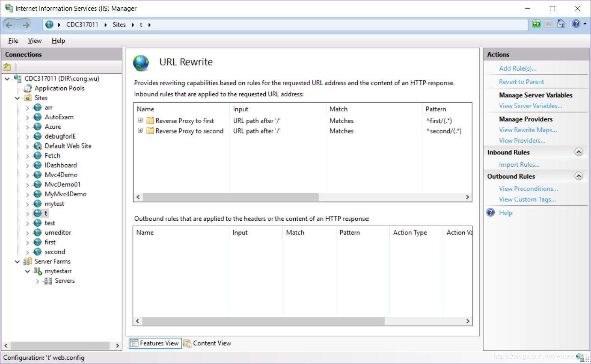
Task: Open View Server Variables... link
Action: click(530, 106)
